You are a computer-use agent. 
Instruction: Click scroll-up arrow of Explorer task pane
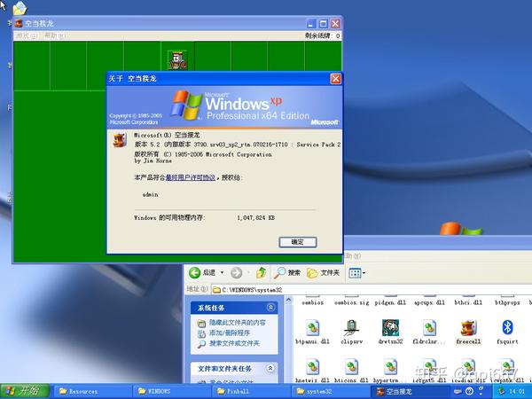click(x=289, y=300)
